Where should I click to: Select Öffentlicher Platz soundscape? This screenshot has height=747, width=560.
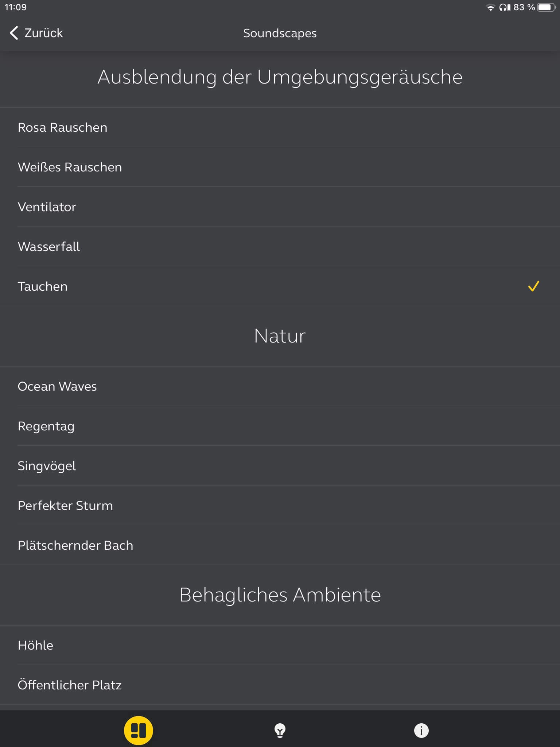point(70,685)
